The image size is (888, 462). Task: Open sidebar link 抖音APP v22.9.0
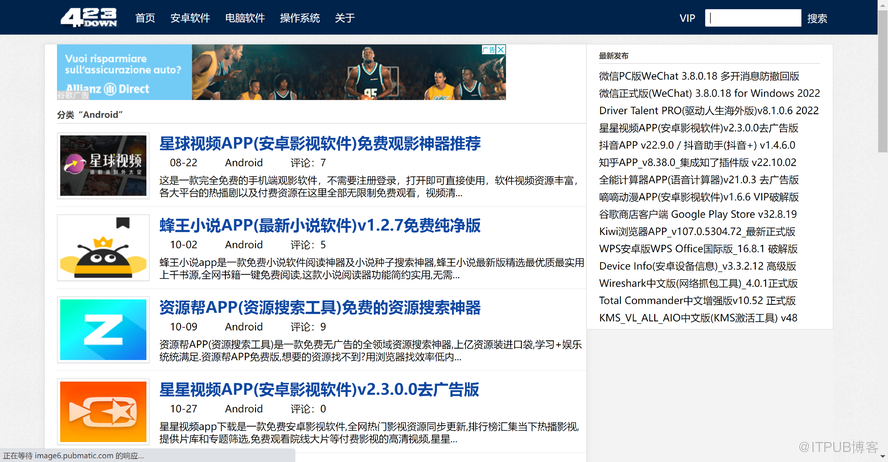697,145
